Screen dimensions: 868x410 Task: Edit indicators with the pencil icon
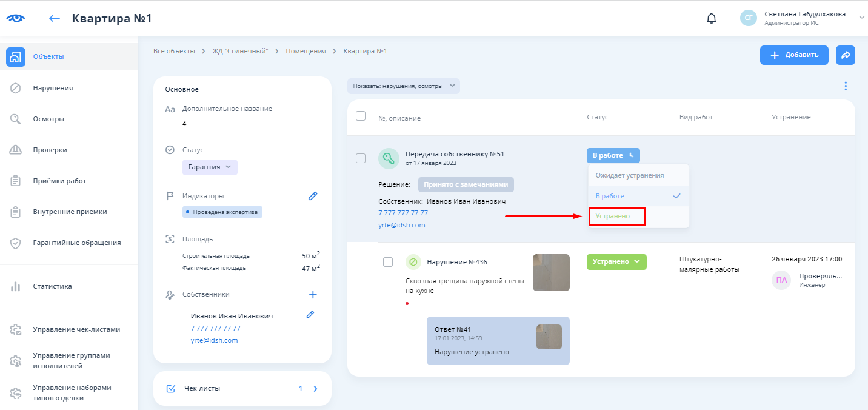(x=313, y=196)
